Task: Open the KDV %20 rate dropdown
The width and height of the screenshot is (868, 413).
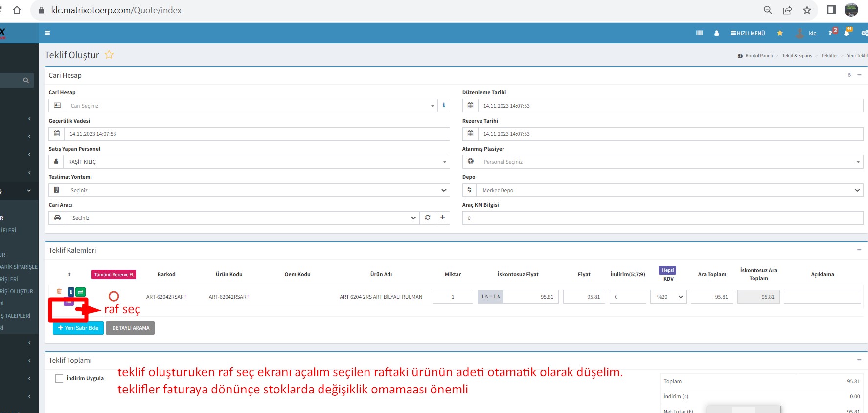Action: [669, 297]
